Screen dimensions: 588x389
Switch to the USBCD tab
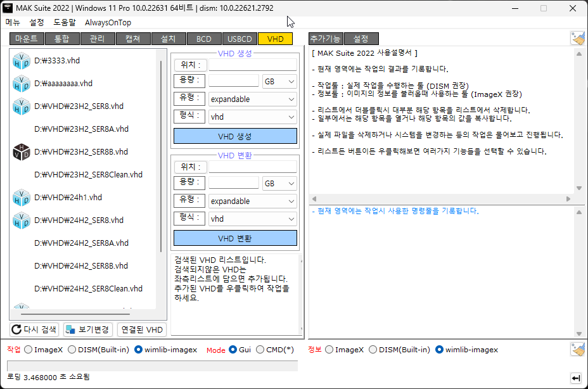240,39
